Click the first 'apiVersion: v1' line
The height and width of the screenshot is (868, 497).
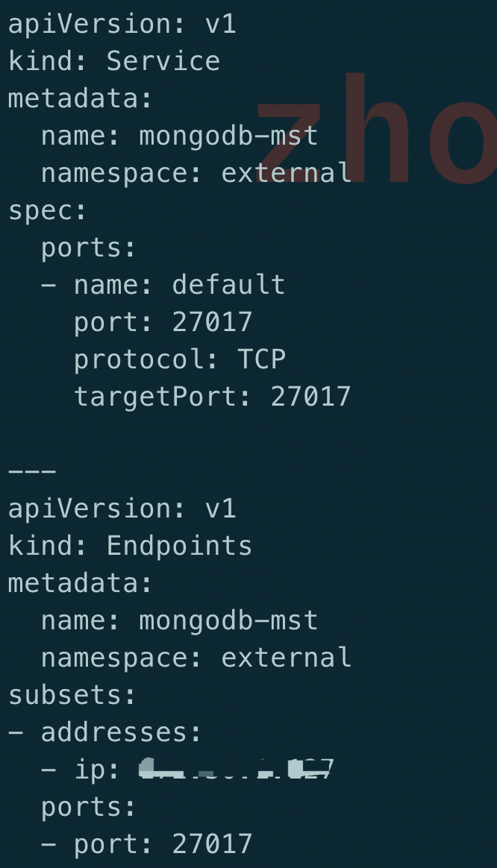(122, 24)
